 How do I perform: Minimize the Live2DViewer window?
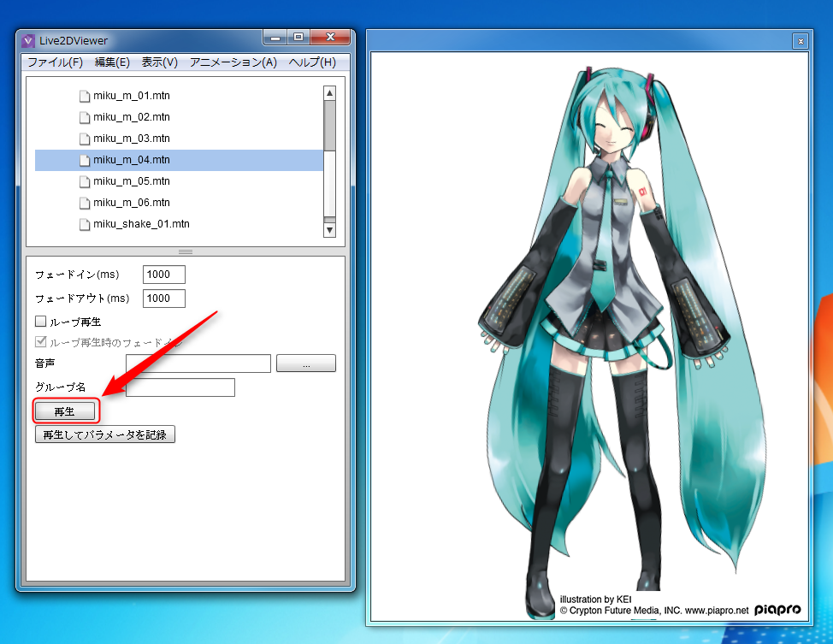click(275, 37)
